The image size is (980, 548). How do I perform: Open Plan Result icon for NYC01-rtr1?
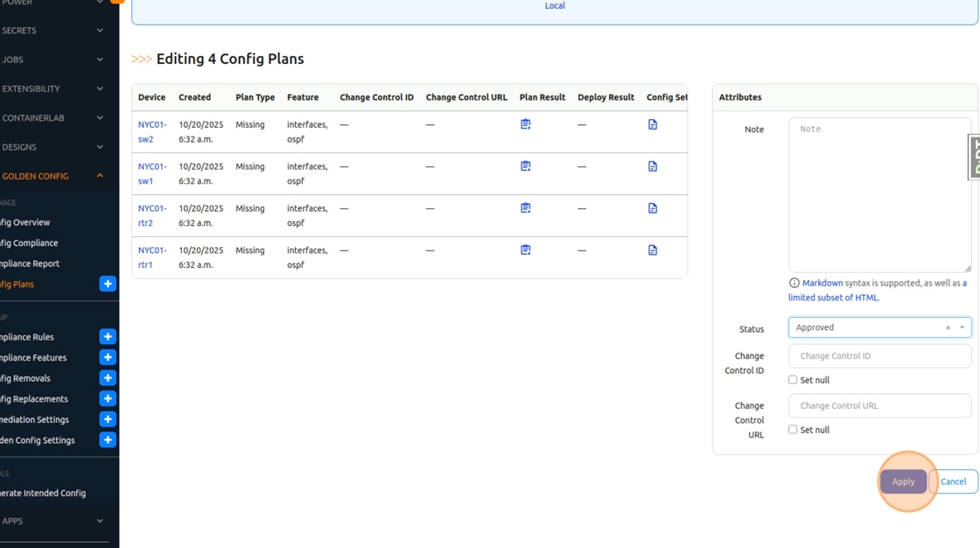525,250
